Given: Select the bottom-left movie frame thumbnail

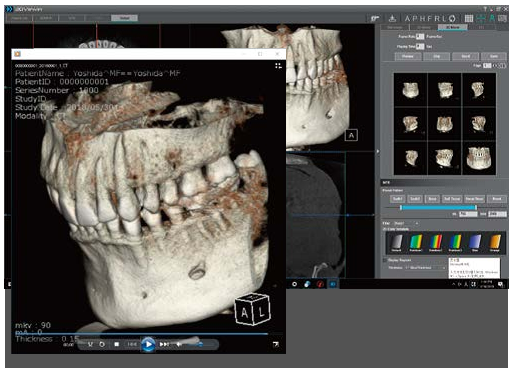Looking at the screenshot, I should (410, 158).
